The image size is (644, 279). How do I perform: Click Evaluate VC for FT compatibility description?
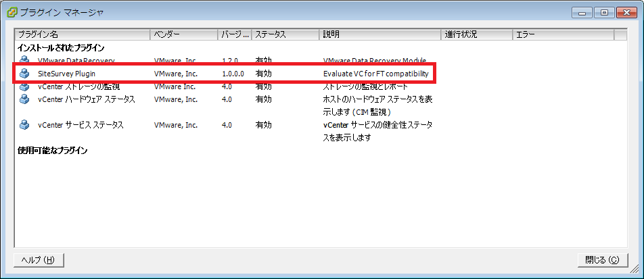coord(376,74)
